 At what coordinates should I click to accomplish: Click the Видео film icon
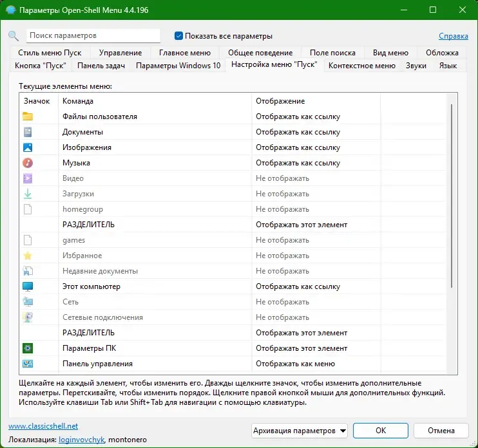(28, 178)
